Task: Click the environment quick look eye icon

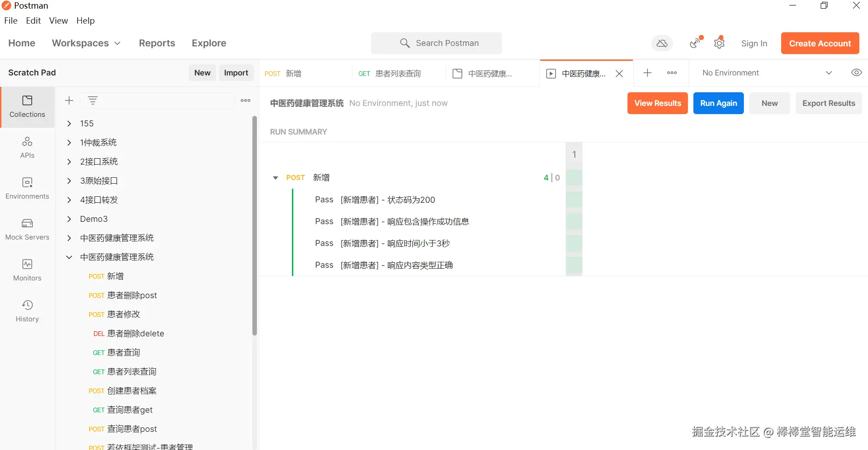Action: 857,73
